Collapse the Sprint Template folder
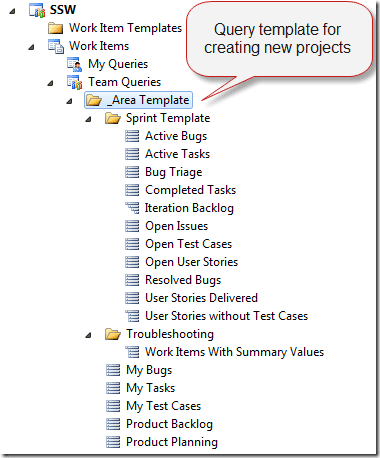Image resolution: width=380 pixels, height=458 pixels. [88, 119]
